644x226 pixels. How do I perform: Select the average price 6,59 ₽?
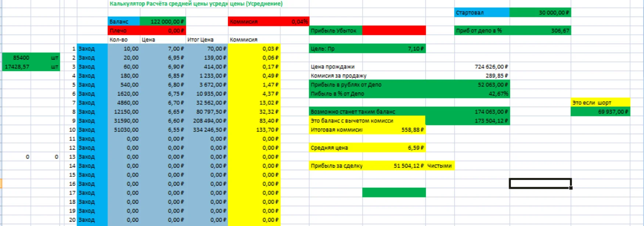[394, 148]
